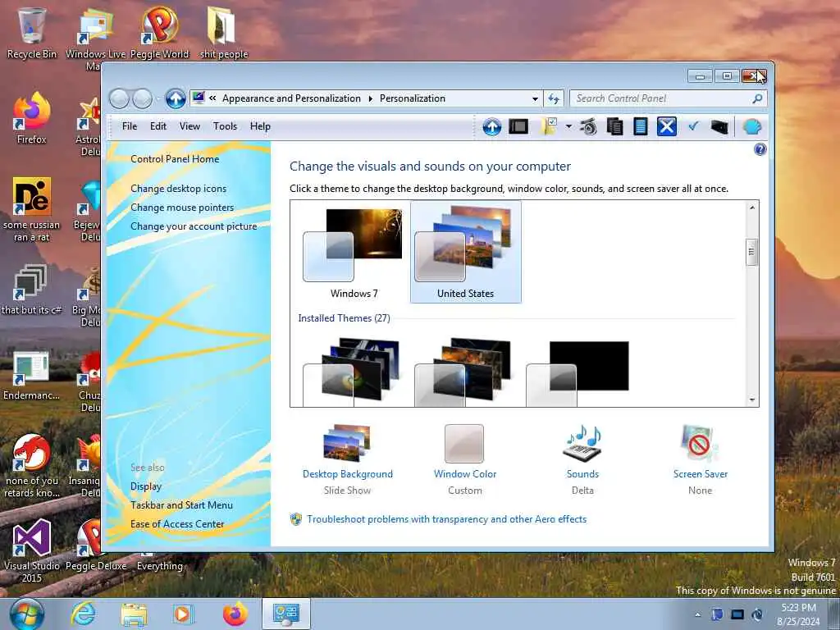The height and width of the screenshot is (630, 840).
Task: Click the Up arrow beside the navigation buttons
Action: 176,98
